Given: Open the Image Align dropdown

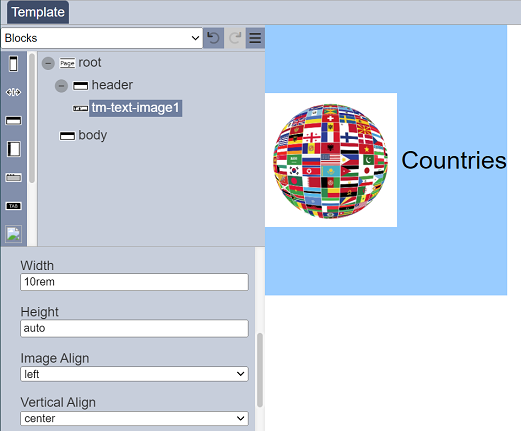Looking at the screenshot, I should click(x=134, y=374).
